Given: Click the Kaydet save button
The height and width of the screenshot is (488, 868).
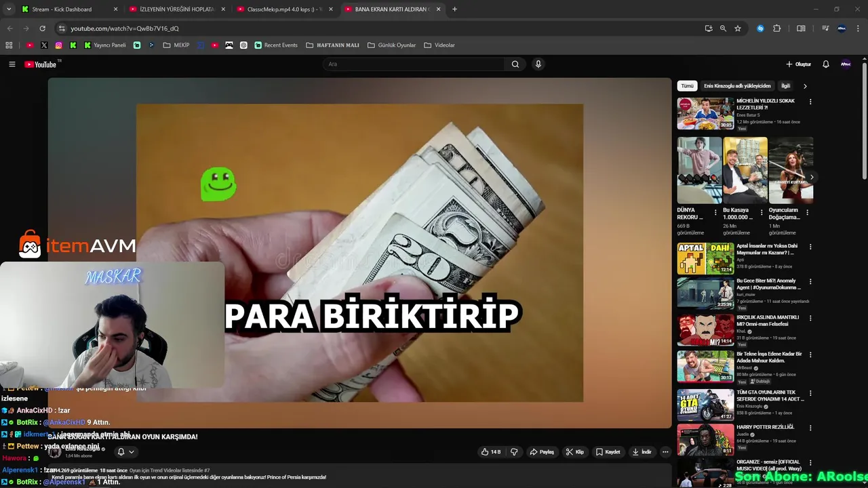Looking at the screenshot, I should [x=608, y=452].
